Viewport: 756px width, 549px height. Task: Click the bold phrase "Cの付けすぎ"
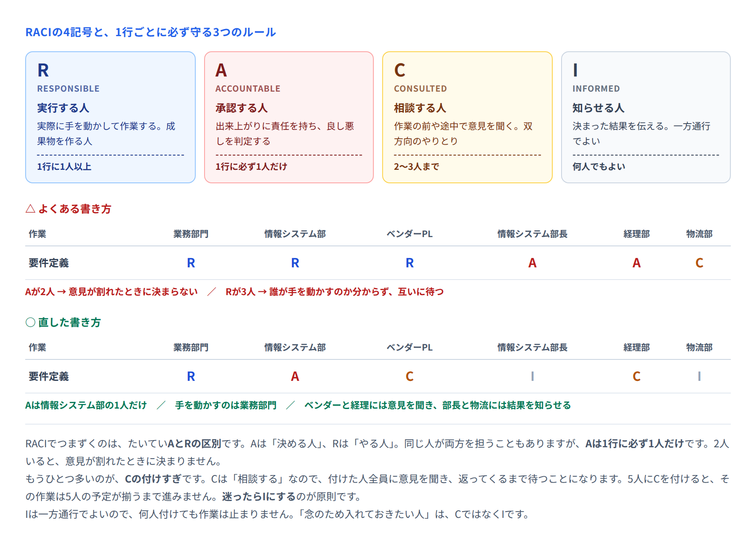(153, 479)
